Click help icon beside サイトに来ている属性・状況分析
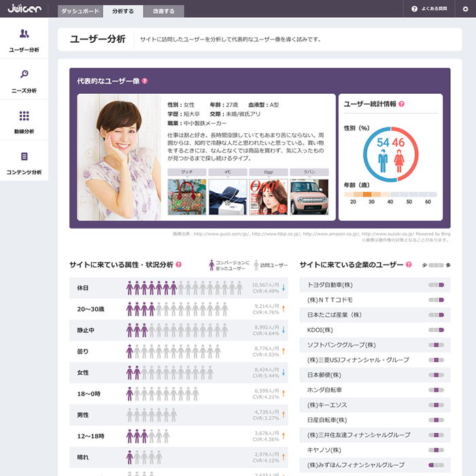This screenshot has height=476, width=476. click(179, 265)
